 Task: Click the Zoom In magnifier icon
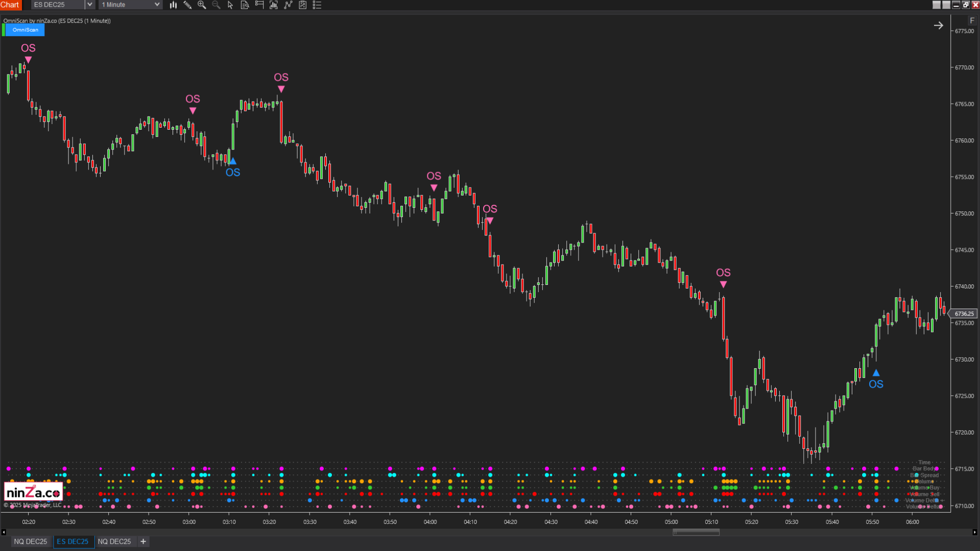pyautogui.click(x=202, y=5)
